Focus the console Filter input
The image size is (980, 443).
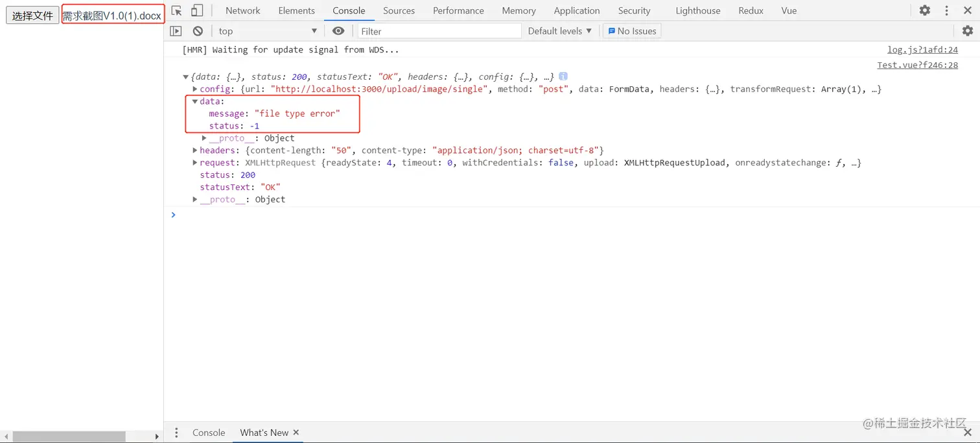pos(439,31)
